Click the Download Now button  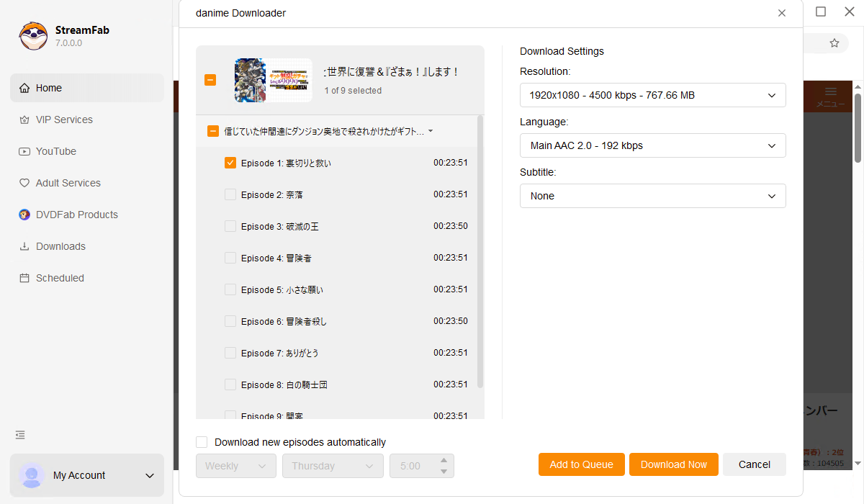point(673,464)
